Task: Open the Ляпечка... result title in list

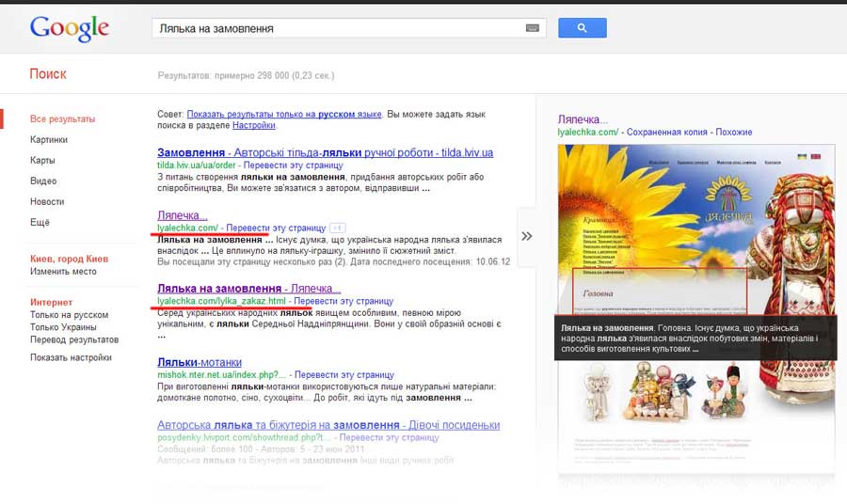Action: click(183, 215)
